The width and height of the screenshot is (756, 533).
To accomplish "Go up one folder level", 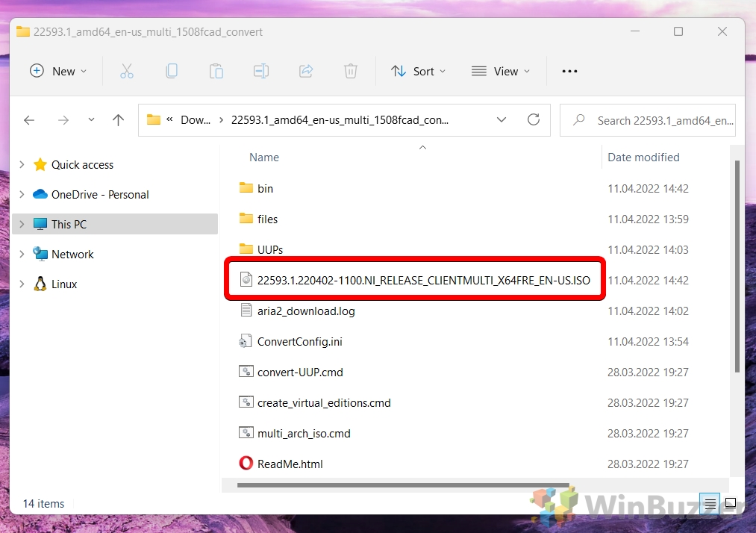I will coord(117,119).
